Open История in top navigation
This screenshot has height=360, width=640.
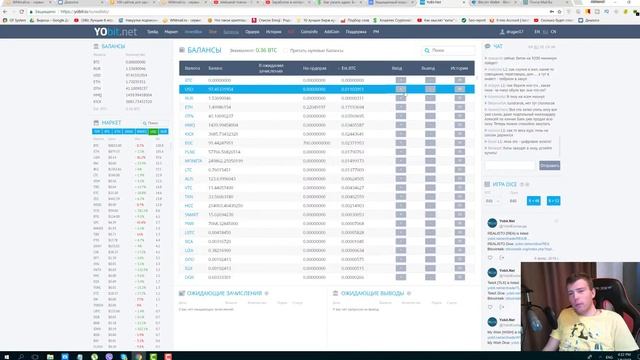tap(273, 32)
